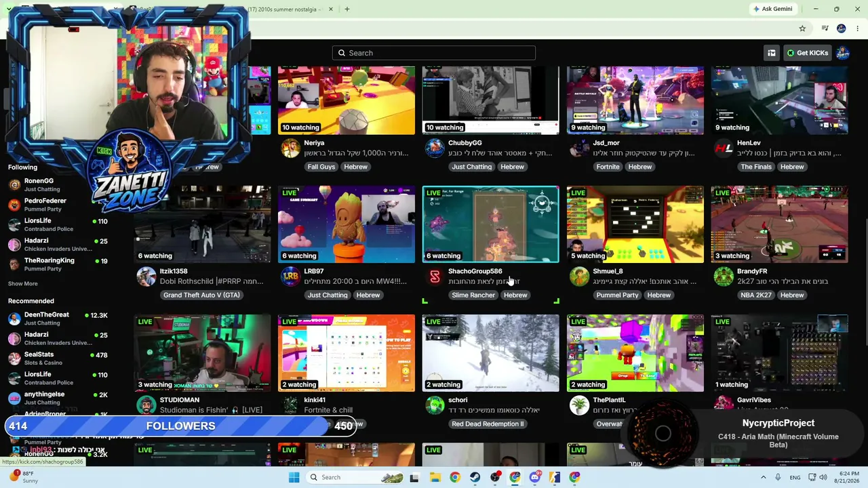Click the LRB97 channel avatar
The image size is (868, 488).
pos(290,277)
